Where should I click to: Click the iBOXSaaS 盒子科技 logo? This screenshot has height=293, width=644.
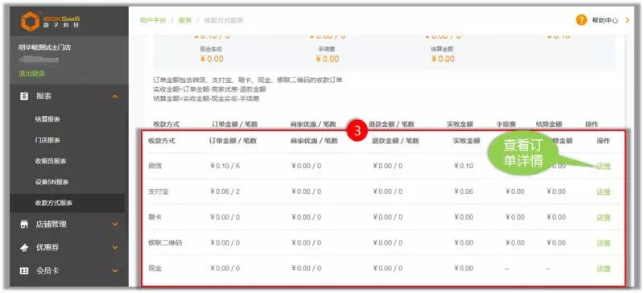50,21
